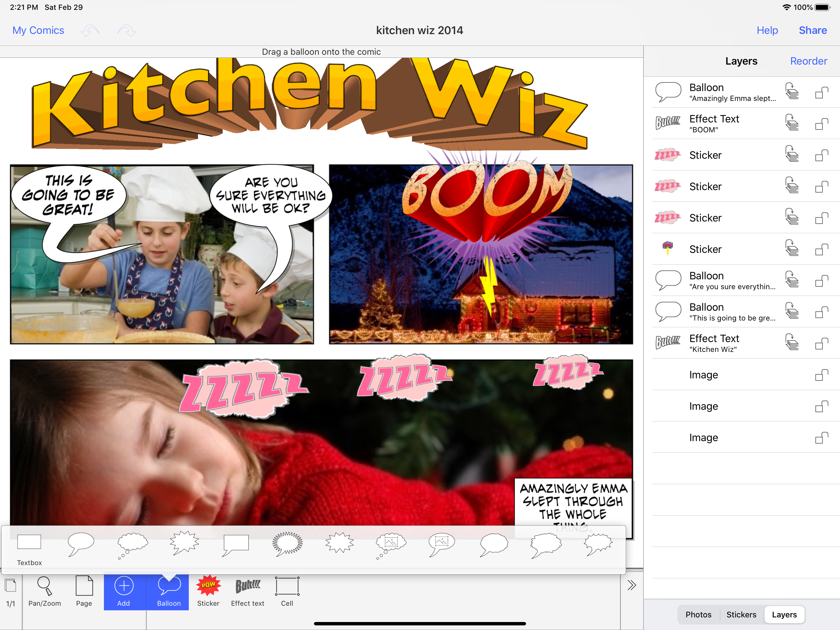Collapse the side panel with double chevron
This screenshot has width=840, height=630.
click(632, 585)
